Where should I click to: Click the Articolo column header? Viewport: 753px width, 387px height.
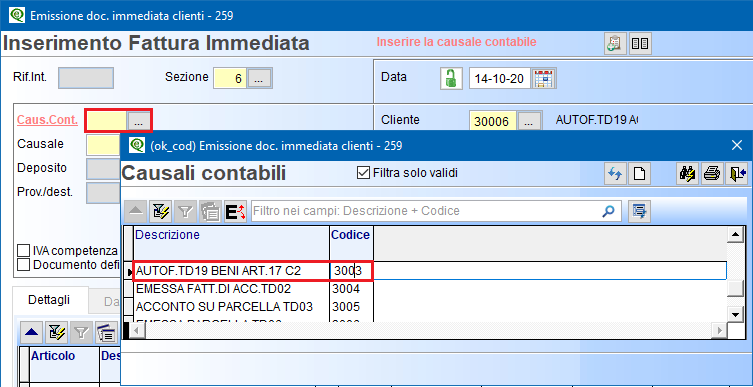click(x=65, y=365)
